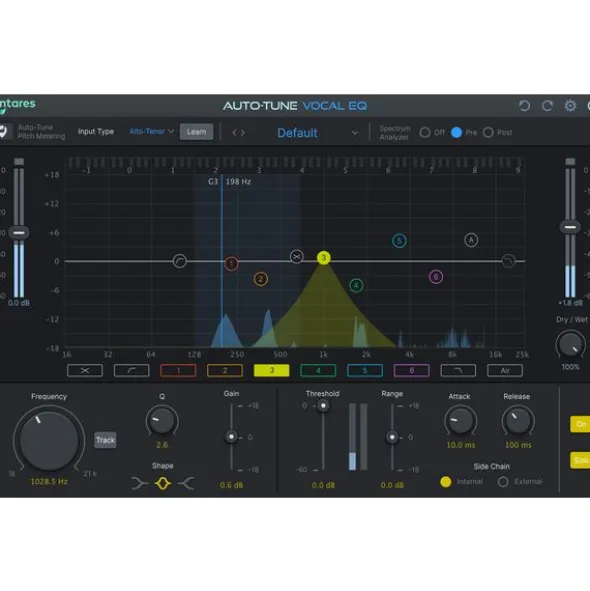Click the Gain slider handle
Image resolution: width=590 pixels, height=591 pixels.
[231, 437]
